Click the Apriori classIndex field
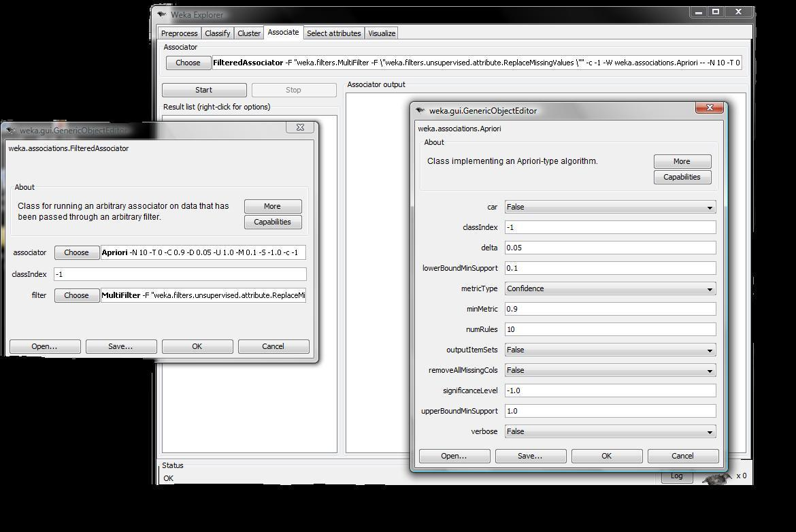 click(x=610, y=227)
